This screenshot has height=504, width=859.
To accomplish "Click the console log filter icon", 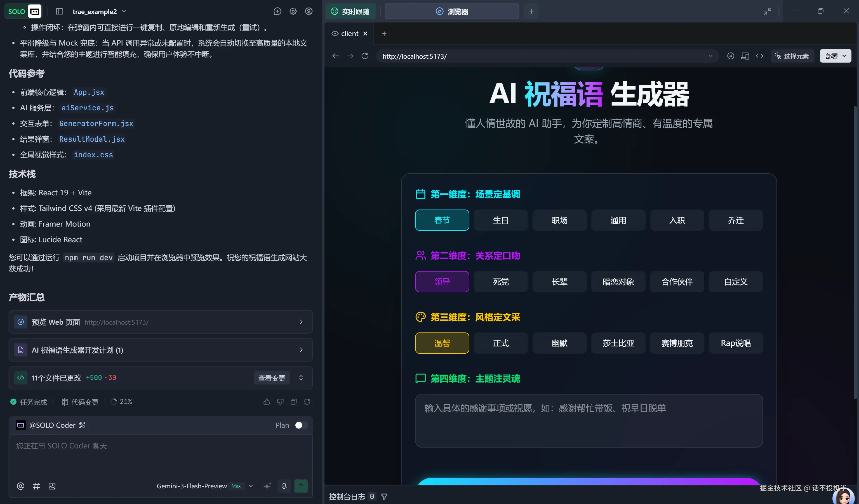I will tap(384, 496).
